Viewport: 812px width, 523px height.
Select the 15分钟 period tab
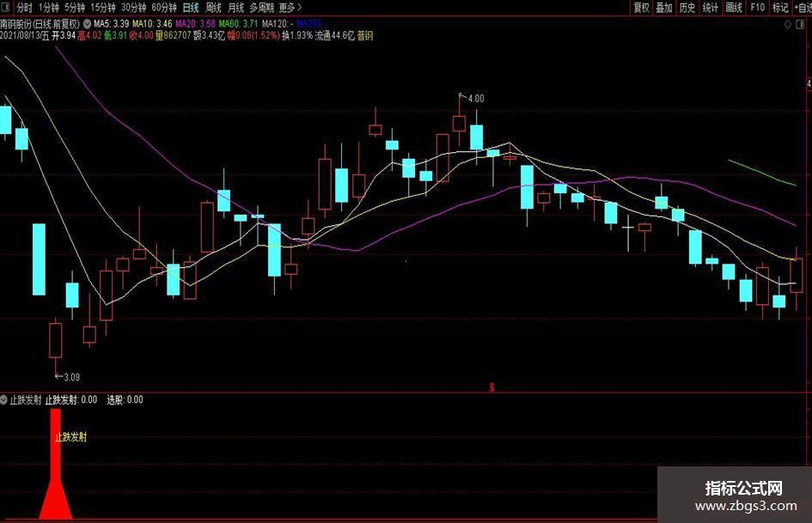click(102, 8)
